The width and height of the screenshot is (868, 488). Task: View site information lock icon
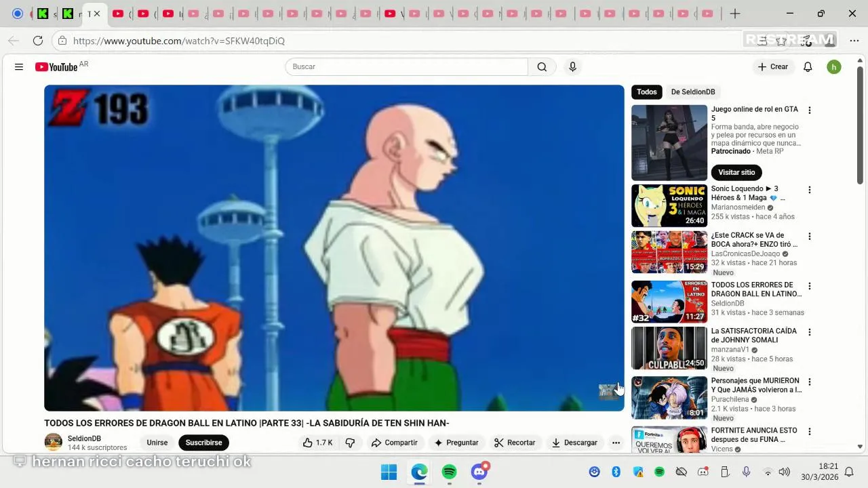click(62, 41)
